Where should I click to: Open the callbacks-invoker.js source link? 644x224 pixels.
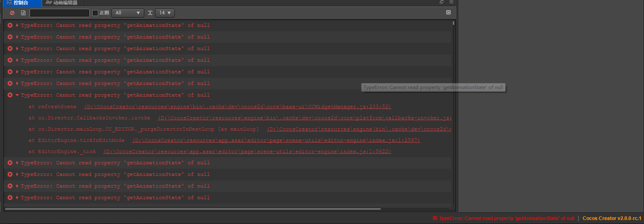305,118
